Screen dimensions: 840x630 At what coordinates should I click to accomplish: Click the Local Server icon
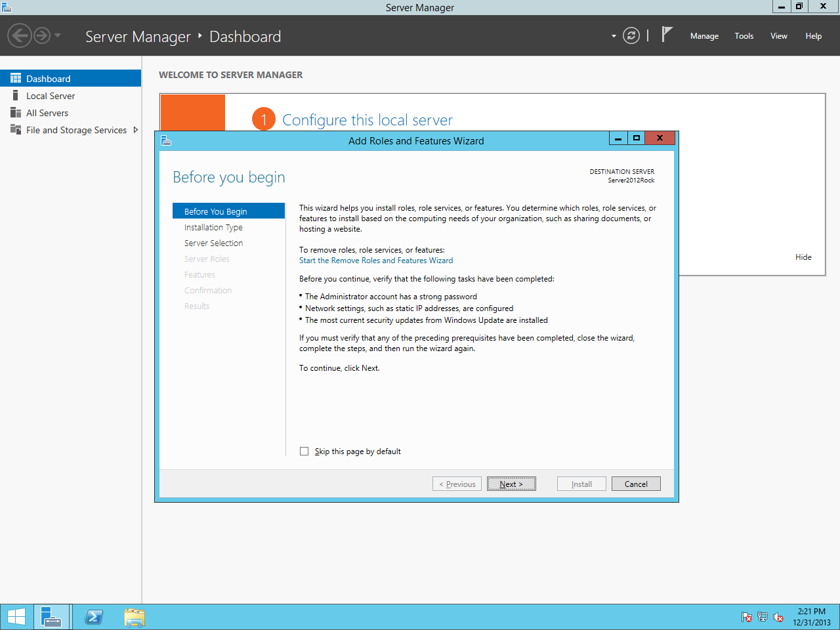click(16, 96)
